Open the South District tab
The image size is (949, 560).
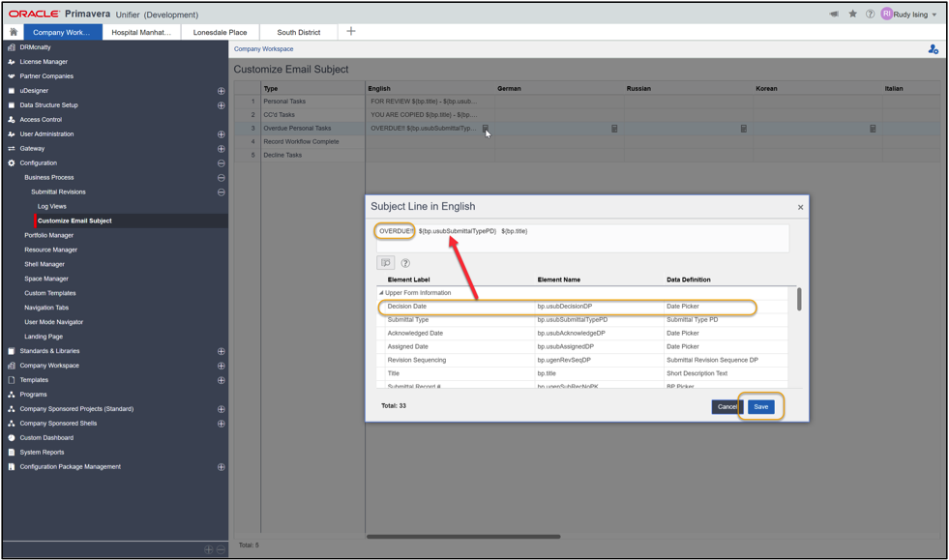298,32
